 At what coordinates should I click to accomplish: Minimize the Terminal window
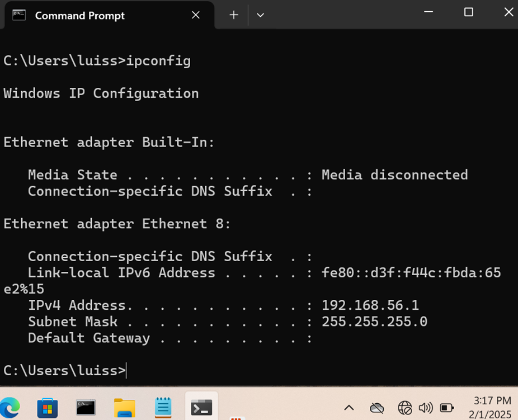(x=428, y=12)
